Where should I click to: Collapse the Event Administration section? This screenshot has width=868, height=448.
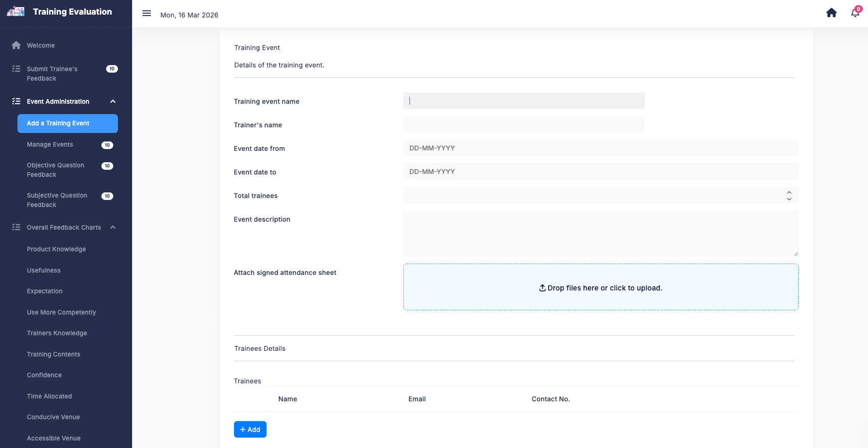click(x=113, y=101)
